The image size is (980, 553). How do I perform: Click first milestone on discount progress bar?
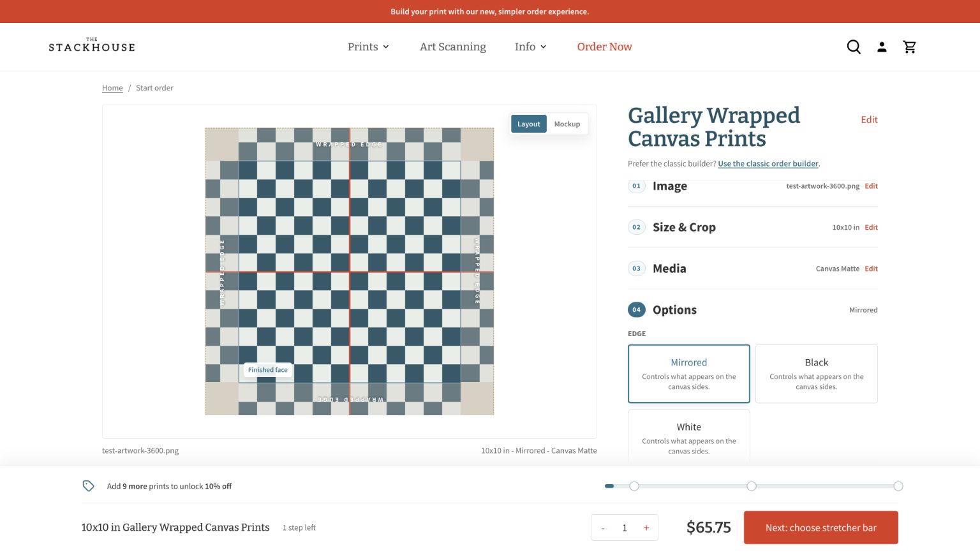click(x=634, y=486)
